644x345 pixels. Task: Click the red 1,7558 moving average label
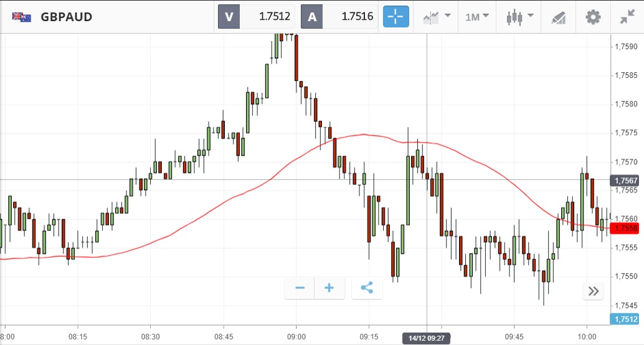(625, 229)
